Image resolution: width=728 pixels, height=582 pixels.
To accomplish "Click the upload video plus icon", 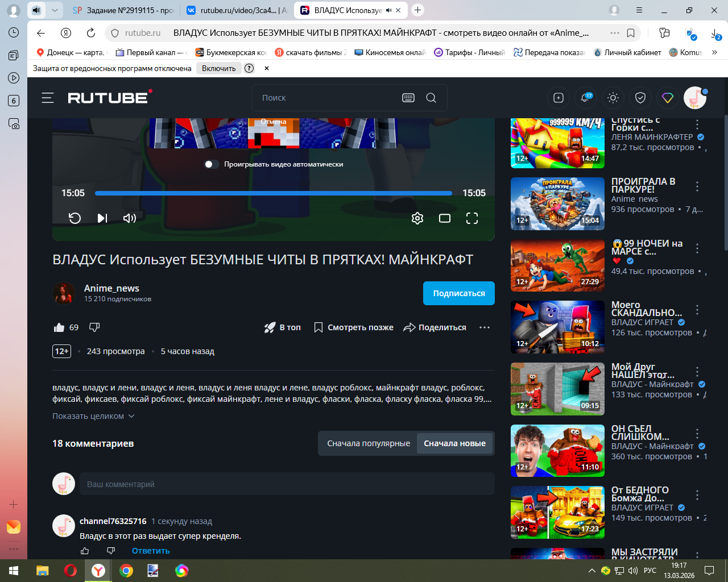I will 559,98.
